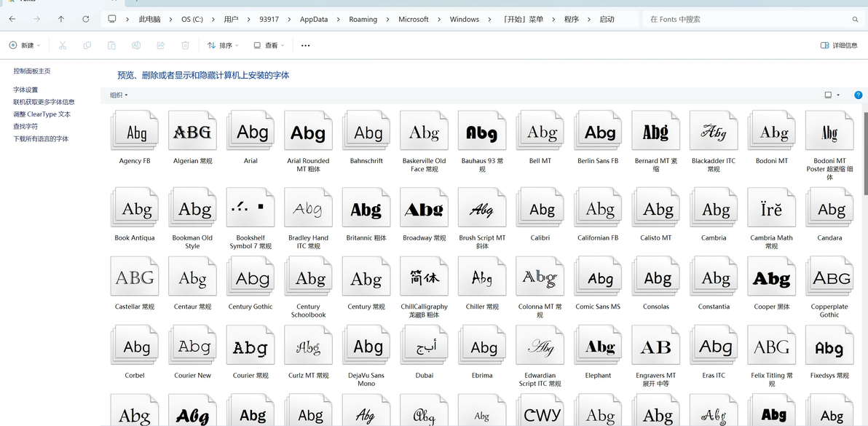The height and width of the screenshot is (426, 868).
Task: Open 字体设置 link
Action: pyautogui.click(x=25, y=90)
